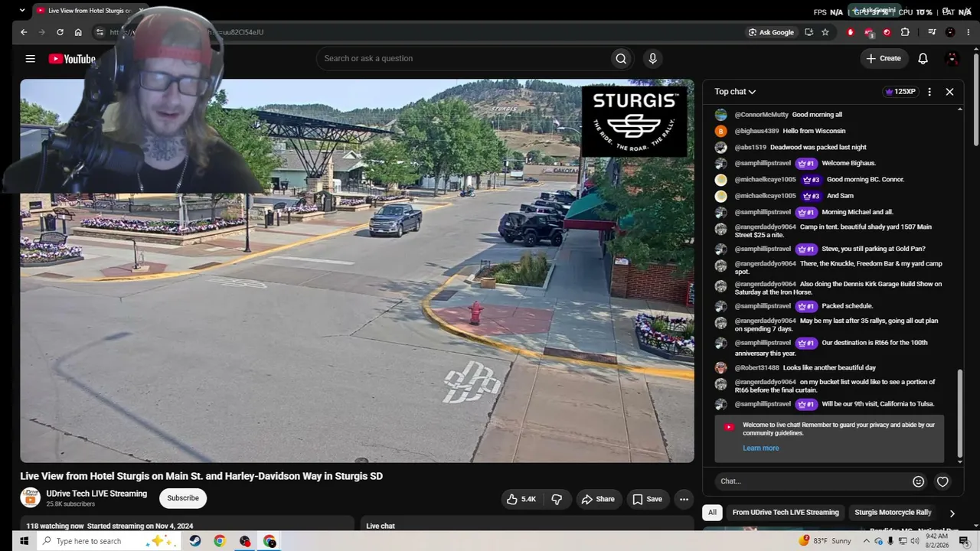
Task: Select the All filter chip
Action: point(712,513)
